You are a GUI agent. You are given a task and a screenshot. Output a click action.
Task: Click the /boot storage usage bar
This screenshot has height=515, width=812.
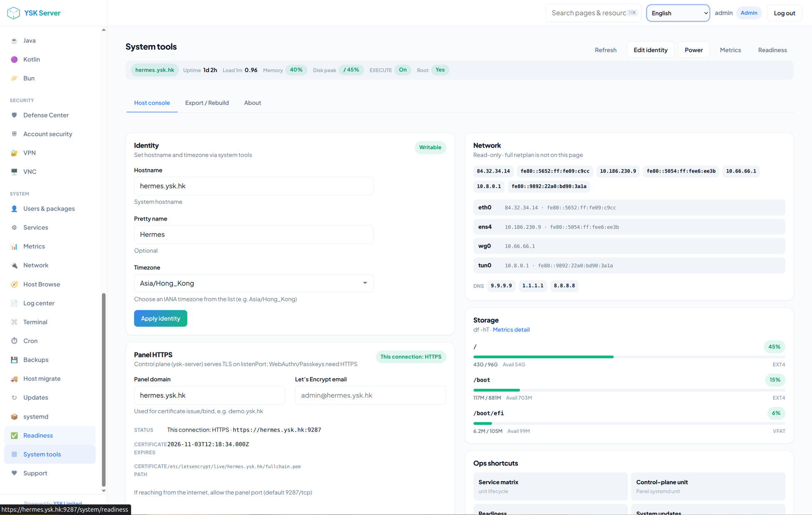click(629, 390)
